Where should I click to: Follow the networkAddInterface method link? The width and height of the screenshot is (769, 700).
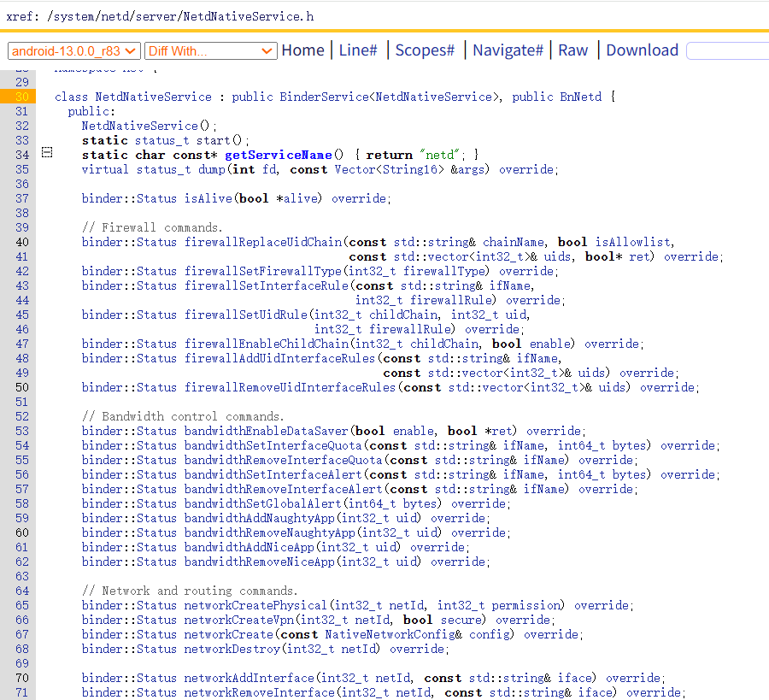(x=249, y=678)
